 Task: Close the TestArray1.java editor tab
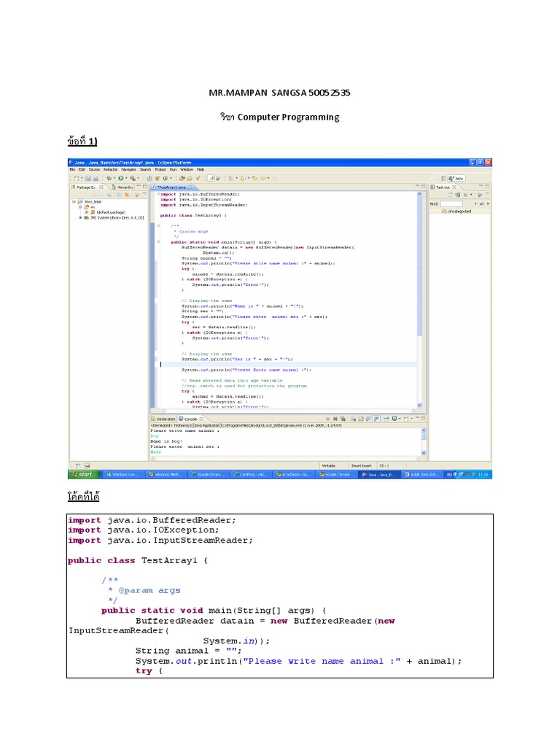coord(190,187)
